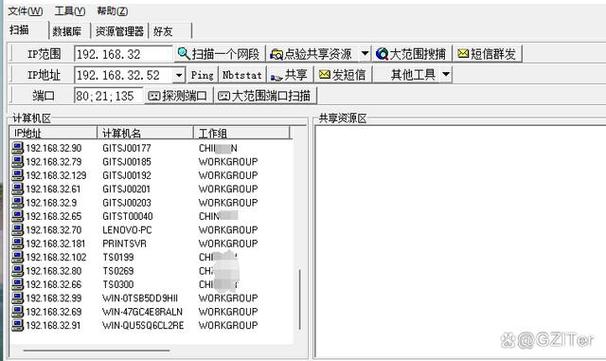Sort by IP地址 column header
Image resolution: width=606 pixels, height=361 pixels.
tap(53, 133)
